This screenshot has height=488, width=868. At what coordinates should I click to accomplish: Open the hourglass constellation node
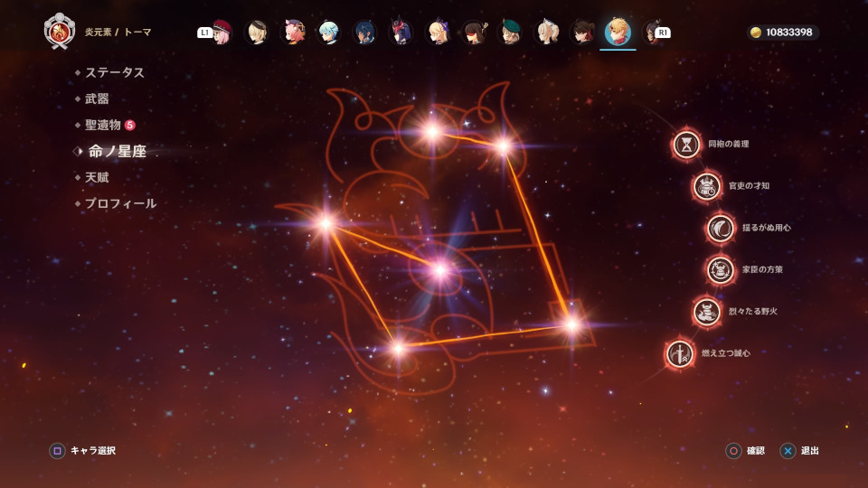pos(686,145)
